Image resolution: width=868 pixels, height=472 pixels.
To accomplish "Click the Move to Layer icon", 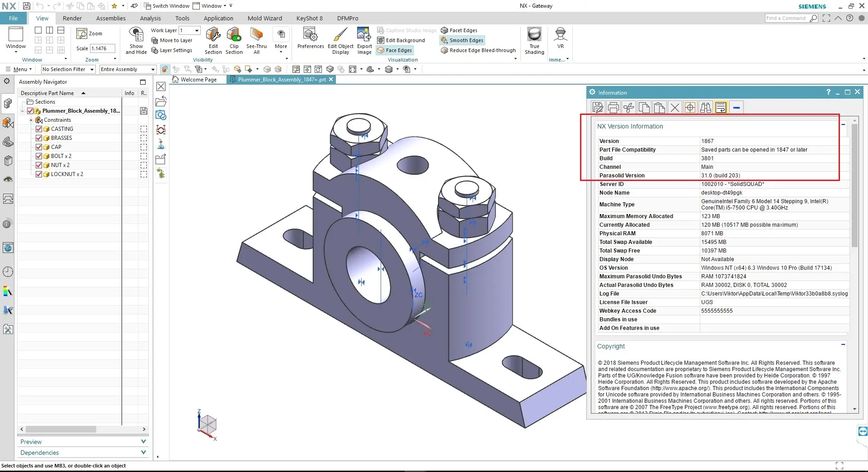I will click(154, 40).
